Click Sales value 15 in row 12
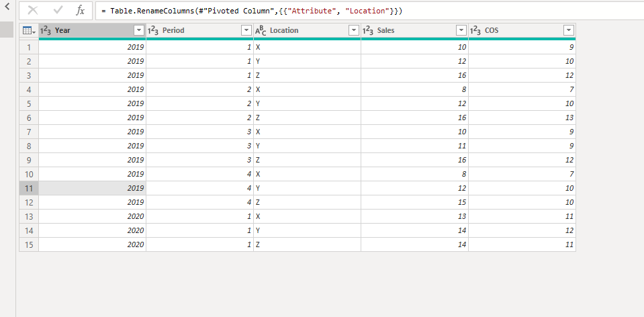The image size is (644, 317). pos(415,202)
